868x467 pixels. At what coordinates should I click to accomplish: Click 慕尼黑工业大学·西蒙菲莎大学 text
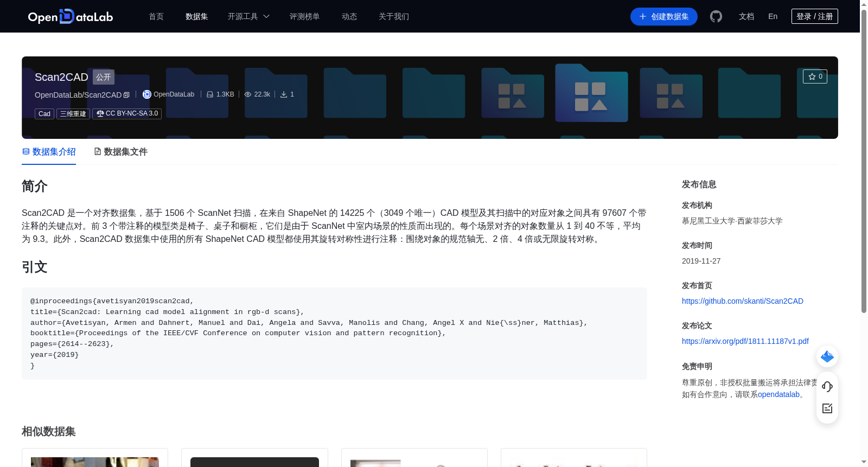click(732, 221)
